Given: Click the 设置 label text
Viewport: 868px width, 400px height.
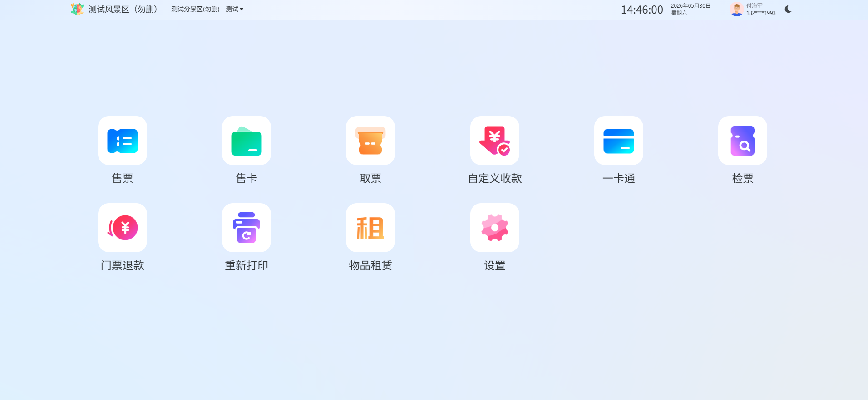Looking at the screenshot, I should click(x=495, y=265).
